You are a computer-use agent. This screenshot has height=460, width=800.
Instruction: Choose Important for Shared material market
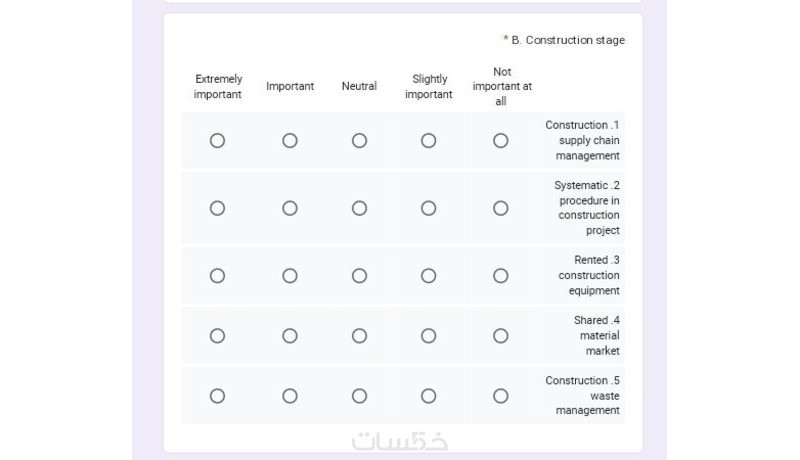(290, 336)
